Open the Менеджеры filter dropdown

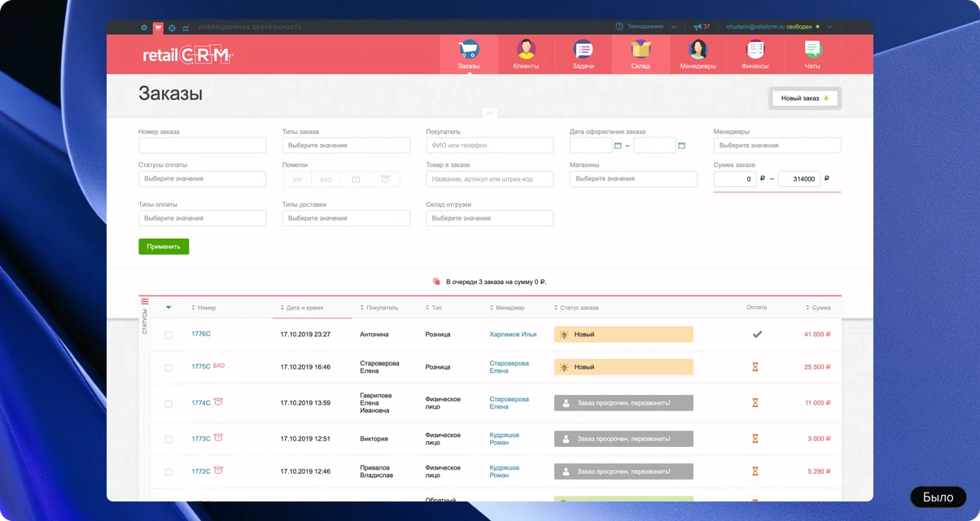777,146
